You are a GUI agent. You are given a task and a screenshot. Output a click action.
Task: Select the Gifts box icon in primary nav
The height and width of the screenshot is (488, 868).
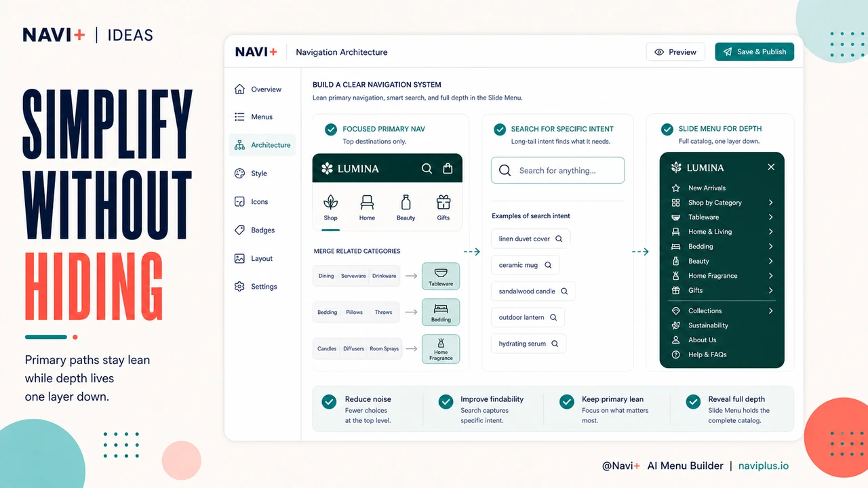click(x=443, y=202)
